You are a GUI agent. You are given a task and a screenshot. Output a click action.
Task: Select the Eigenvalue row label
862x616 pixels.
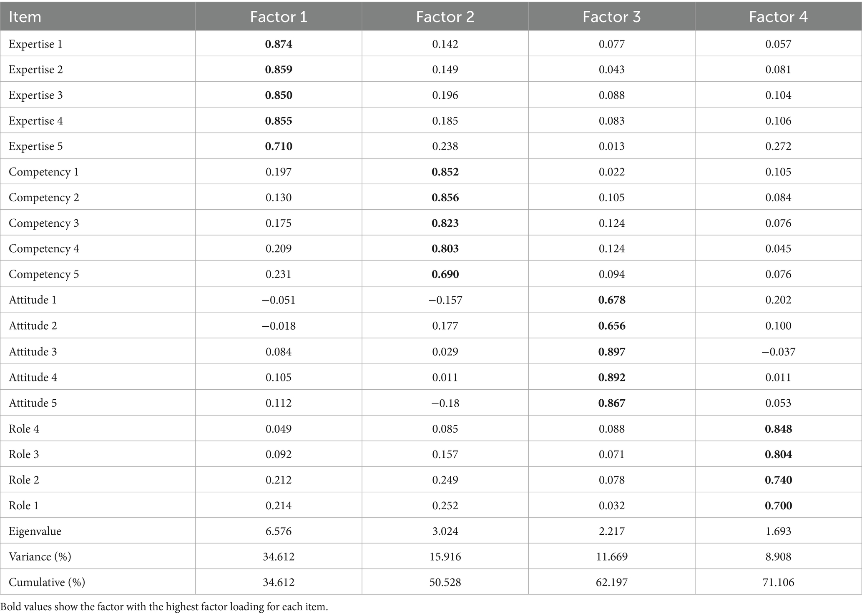[x=35, y=531]
